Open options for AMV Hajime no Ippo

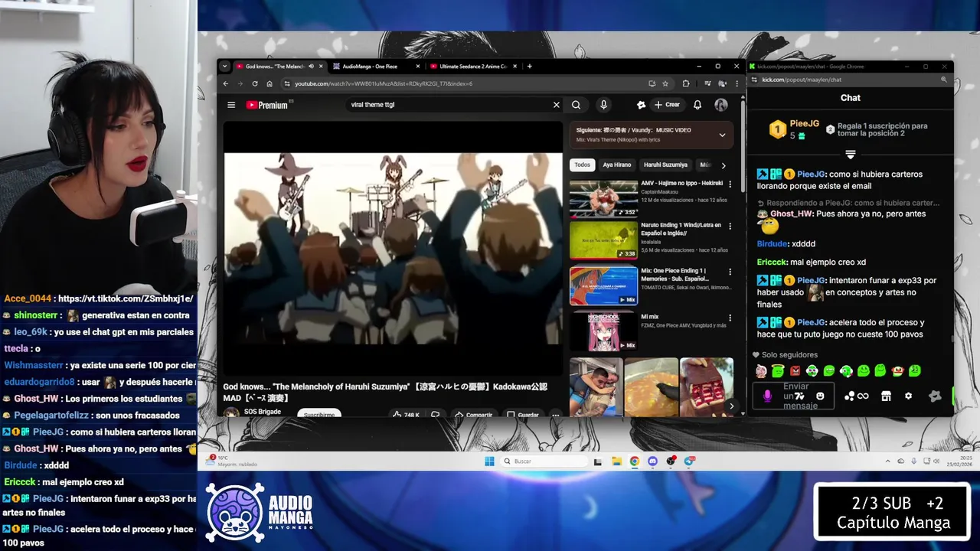[x=730, y=184]
